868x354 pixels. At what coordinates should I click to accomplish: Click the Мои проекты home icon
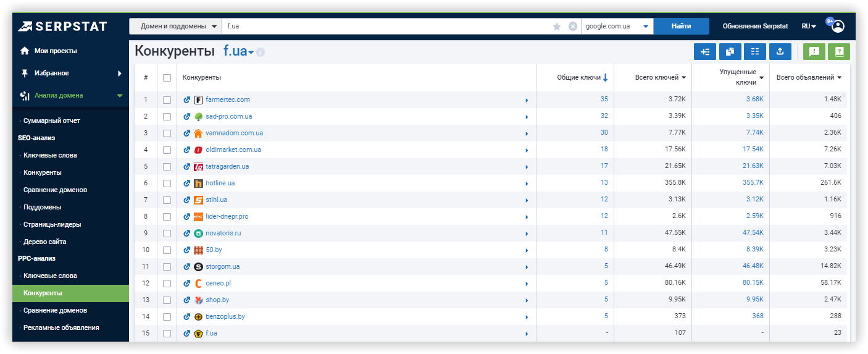(25, 51)
